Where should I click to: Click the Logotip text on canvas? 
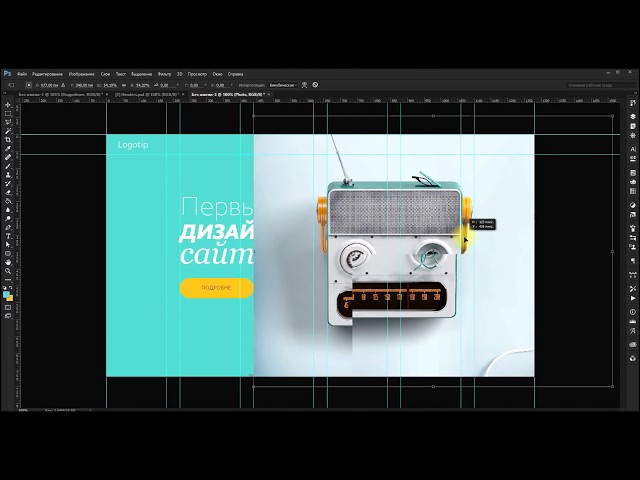pyautogui.click(x=133, y=145)
